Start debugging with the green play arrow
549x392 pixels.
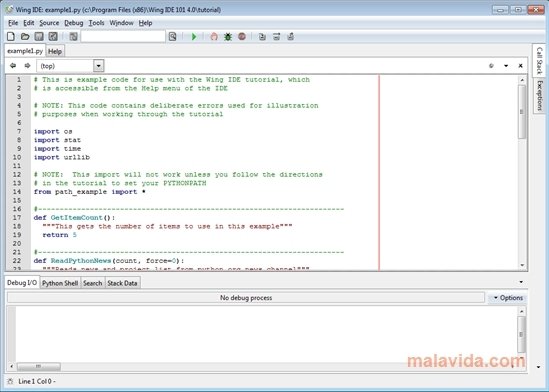point(194,36)
